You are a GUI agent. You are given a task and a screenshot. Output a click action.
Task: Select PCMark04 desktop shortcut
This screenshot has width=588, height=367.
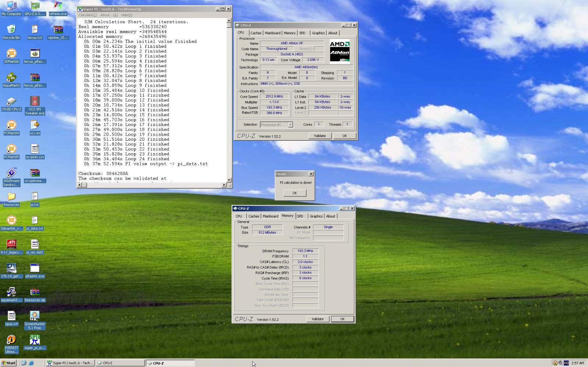11,127
